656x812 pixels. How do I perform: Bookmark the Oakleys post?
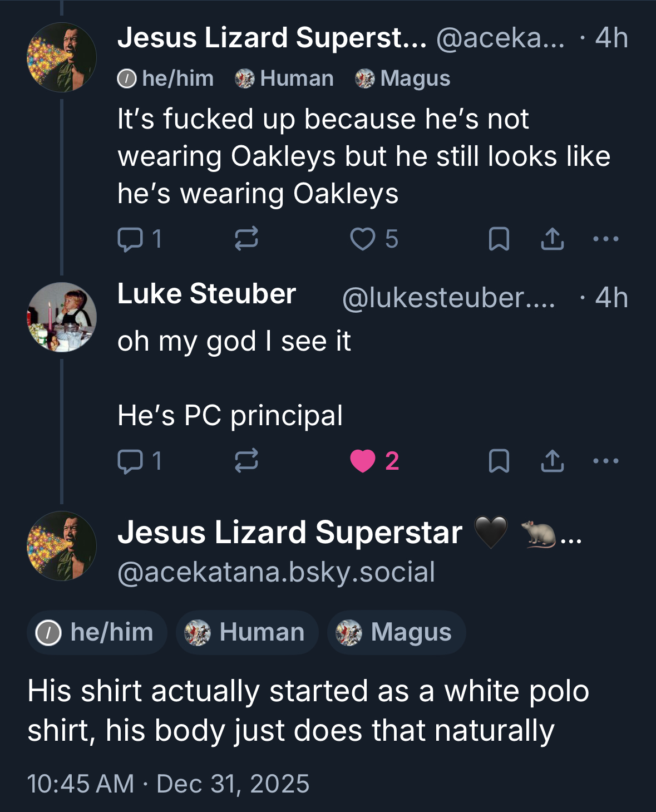tap(499, 239)
